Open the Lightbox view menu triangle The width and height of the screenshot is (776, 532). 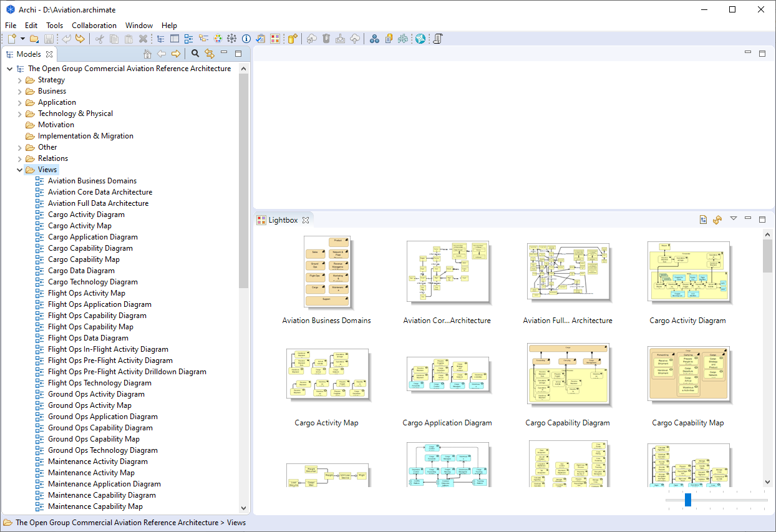point(734,218)
